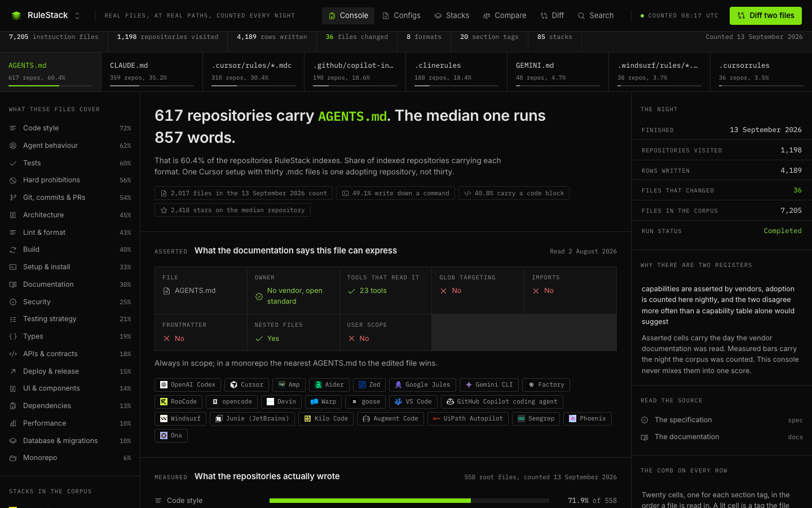The height and width of the screenshot is (508, 812).
Task: Click the "40.8% carry a code block" chip
Action: pyautogui.click(x=514, y=193)
